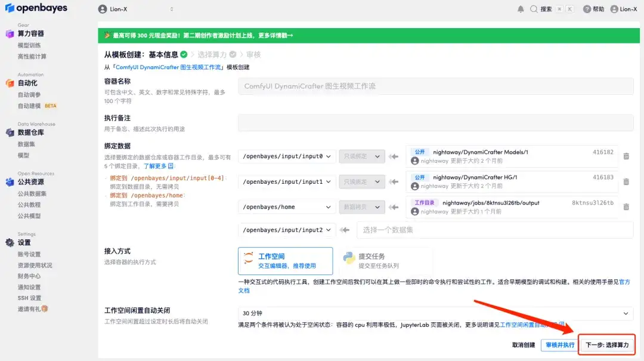Open 数据集 in sidebar

pos(26,144)
